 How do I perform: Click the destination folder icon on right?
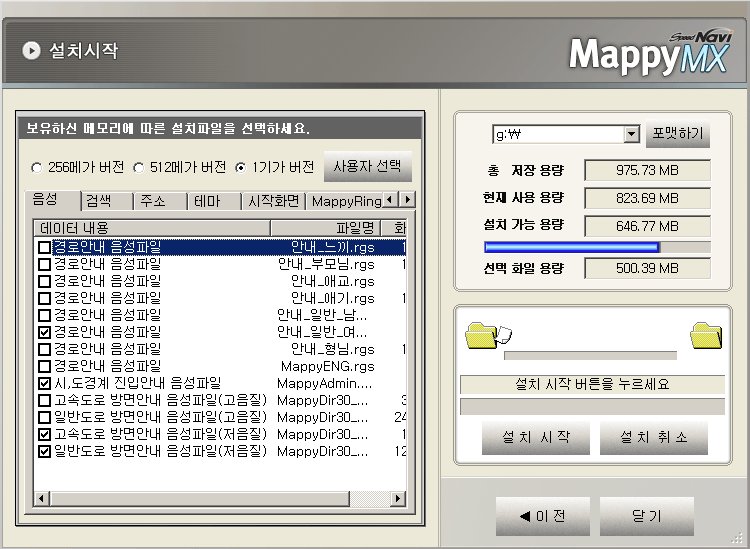[x=706, y=335]
